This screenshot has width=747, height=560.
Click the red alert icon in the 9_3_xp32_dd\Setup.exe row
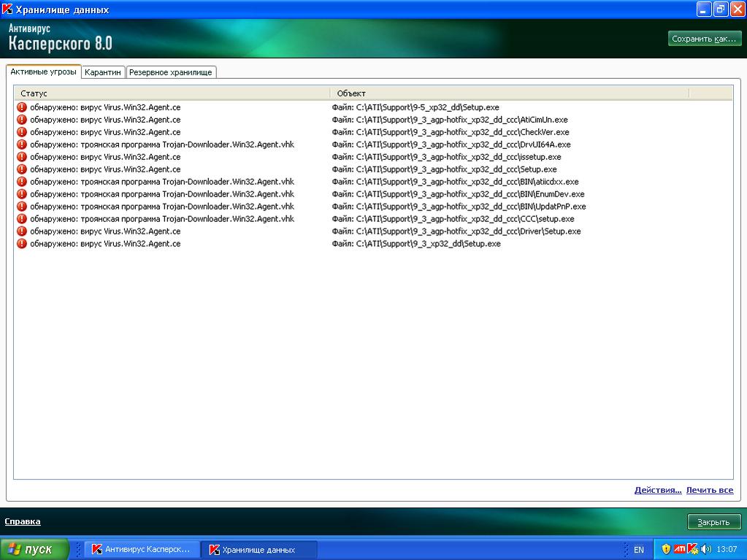point(22,243)
